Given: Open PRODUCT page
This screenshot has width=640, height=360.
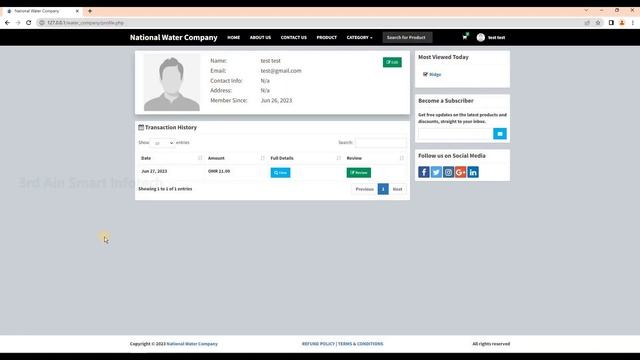Looking at the screenshot, I should (327, 38).
